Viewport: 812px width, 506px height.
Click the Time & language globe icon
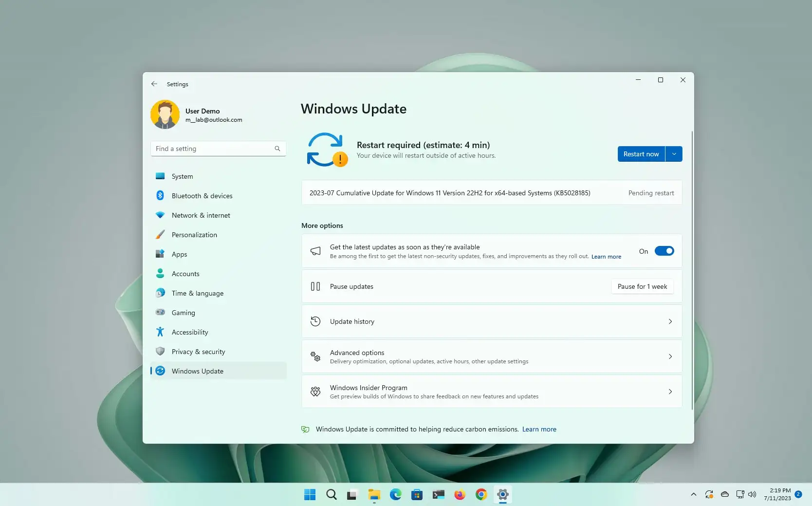tap(160, 293)
